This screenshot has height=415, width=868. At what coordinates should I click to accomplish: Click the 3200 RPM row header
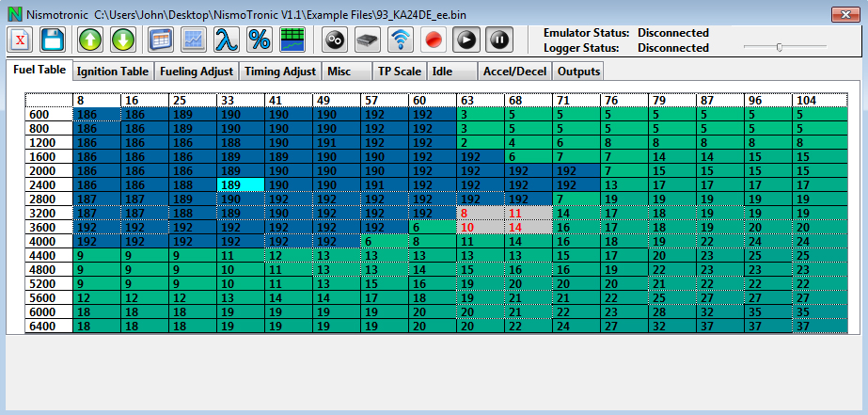tap(49, 215)
